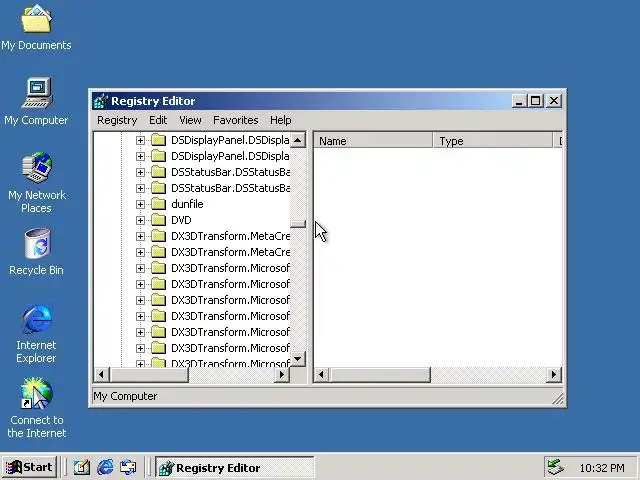The height and width of the screenshot is (480, 640).
Task: Select the first DSDisplayPanel.DSDispla label
Action: pos(230,140)
